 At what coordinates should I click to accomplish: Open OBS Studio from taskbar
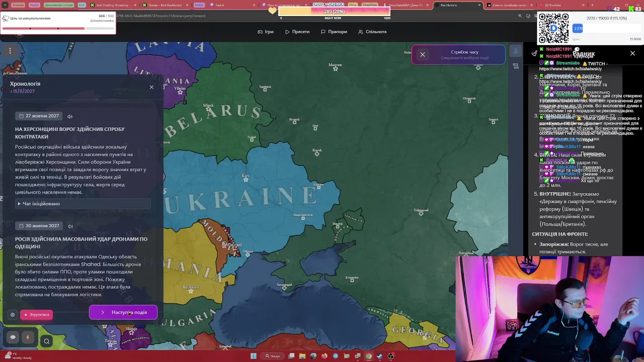click(391, 356)
